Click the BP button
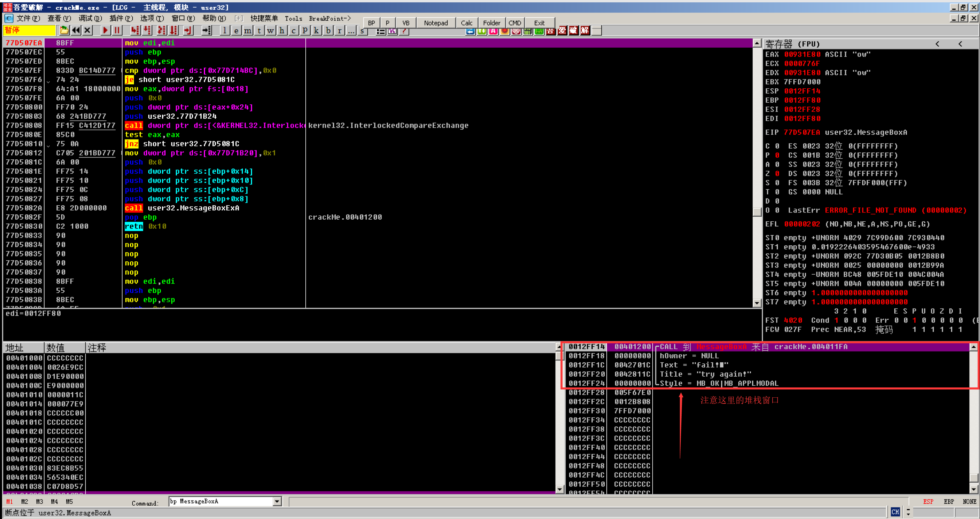Image resolution: width=980 pixels, height=519 pixels. [x=371, y=23]
